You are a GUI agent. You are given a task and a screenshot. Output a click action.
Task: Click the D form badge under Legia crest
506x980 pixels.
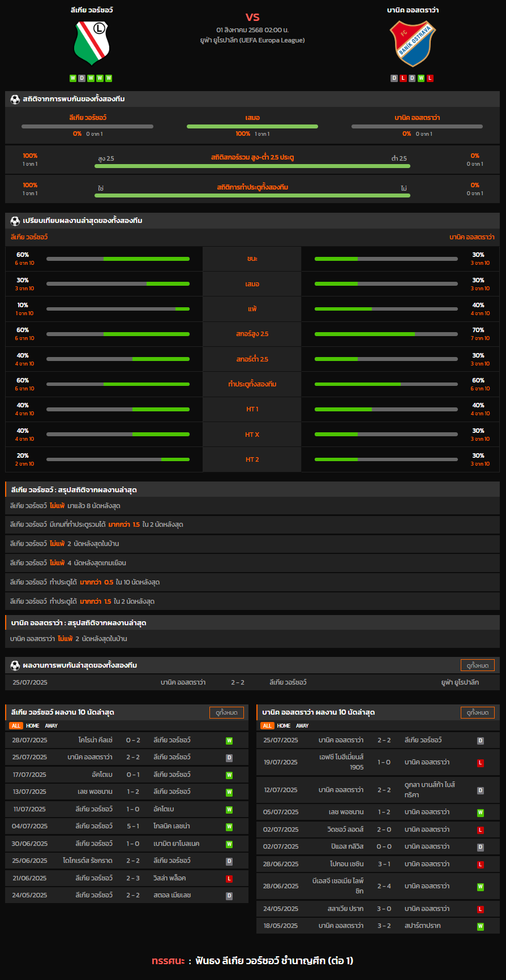82,78
